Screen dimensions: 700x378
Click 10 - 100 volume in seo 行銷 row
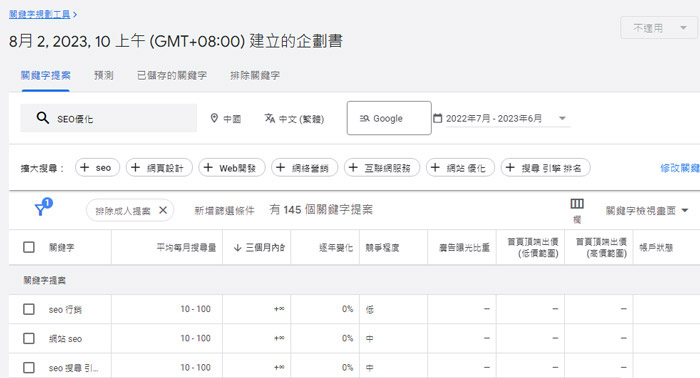click(196, 309)
